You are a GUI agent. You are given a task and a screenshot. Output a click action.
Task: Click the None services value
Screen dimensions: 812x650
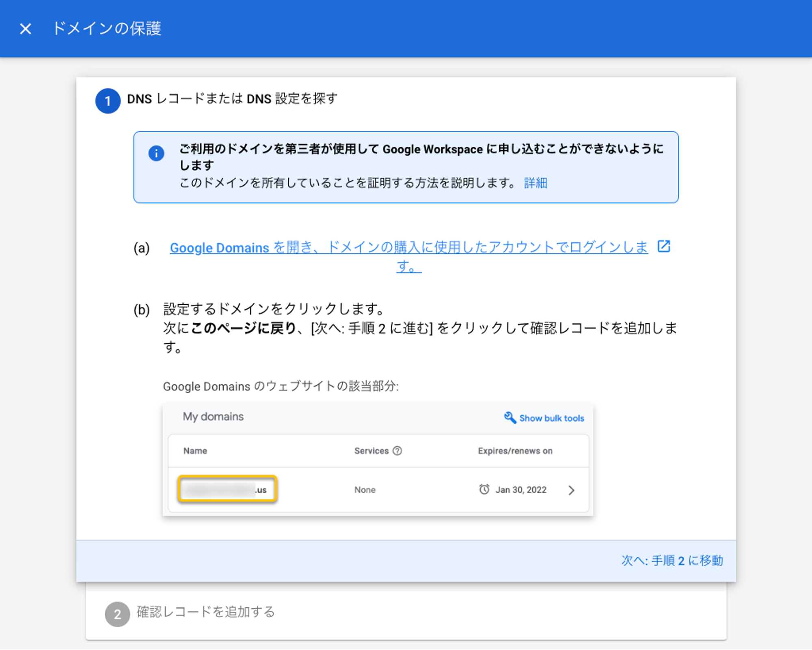(365, 490)
